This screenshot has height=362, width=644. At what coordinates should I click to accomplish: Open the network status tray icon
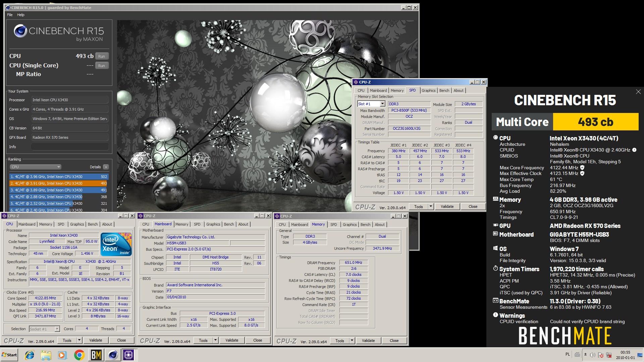[x=608, y=355]
